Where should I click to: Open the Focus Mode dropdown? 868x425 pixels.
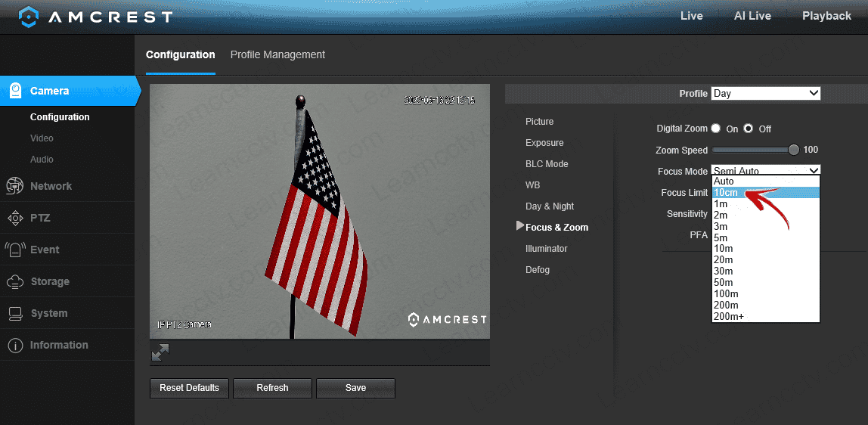pyautogui.click(x=765, y=171)
